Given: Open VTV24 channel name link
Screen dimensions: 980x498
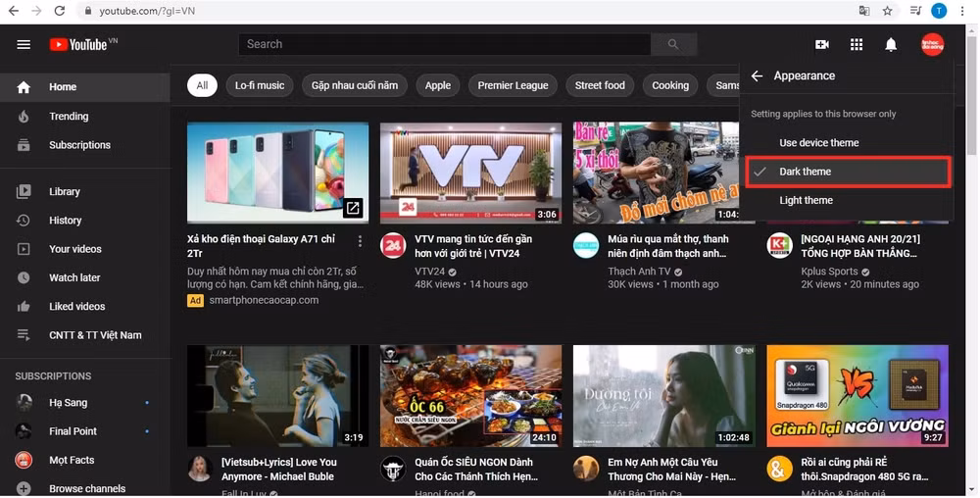Looking at the screenshot, I should 430,272.
